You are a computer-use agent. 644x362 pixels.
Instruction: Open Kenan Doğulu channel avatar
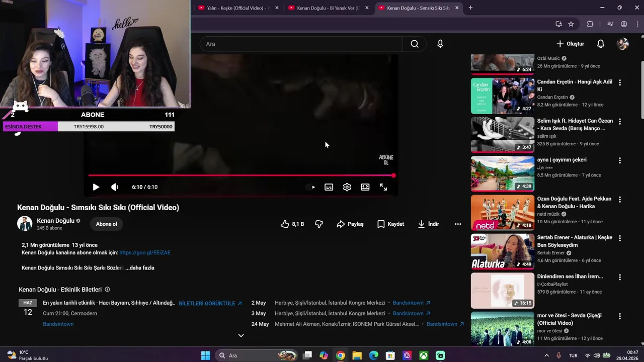click(x=25, y=224)
